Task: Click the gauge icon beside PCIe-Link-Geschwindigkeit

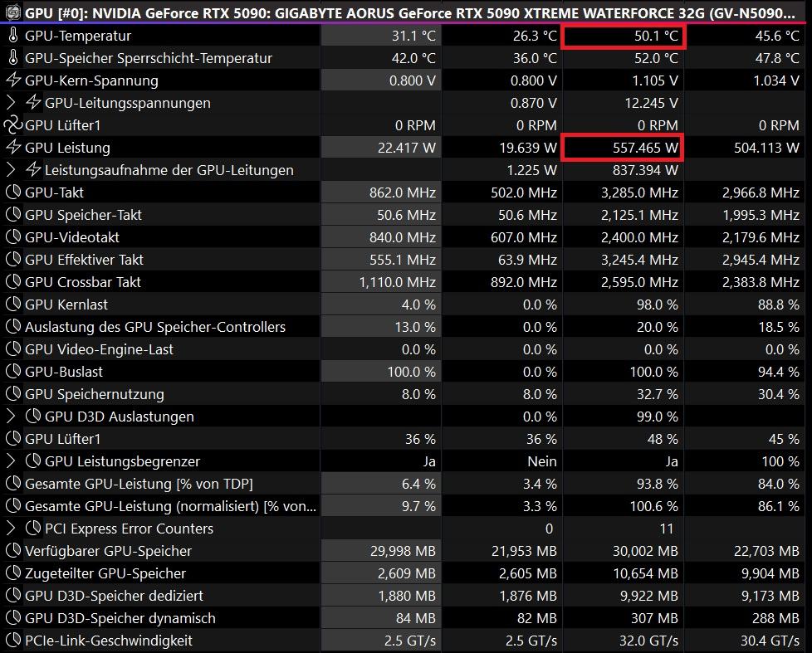Action: [12, 641]
